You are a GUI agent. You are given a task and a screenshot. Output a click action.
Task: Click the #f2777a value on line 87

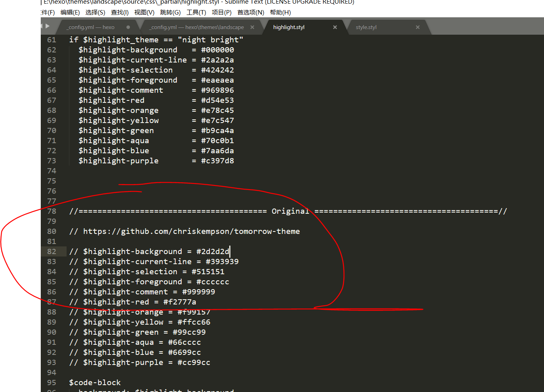(x=180, y=302)
